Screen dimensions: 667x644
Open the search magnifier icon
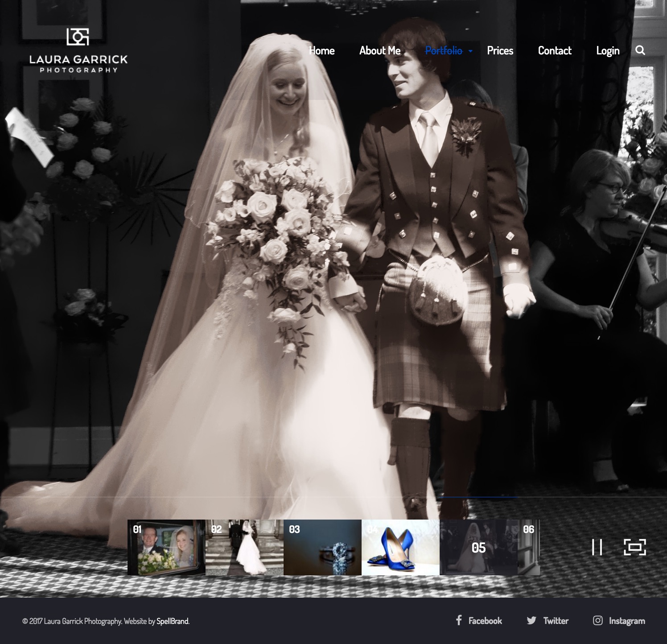(640, 50)
